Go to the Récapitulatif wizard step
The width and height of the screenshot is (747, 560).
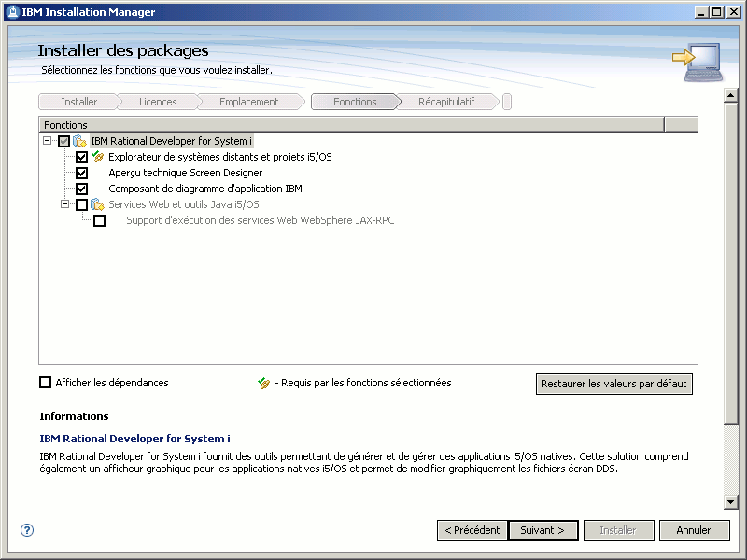click(446, 102)
